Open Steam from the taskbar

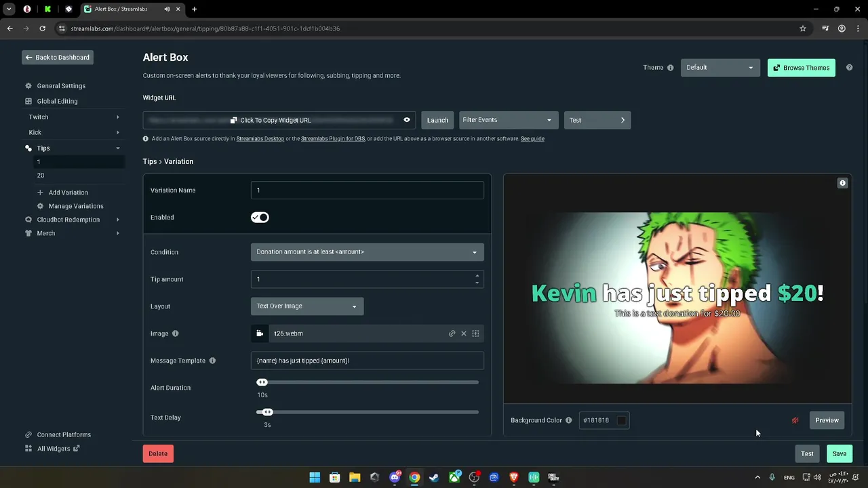point(434,477)
